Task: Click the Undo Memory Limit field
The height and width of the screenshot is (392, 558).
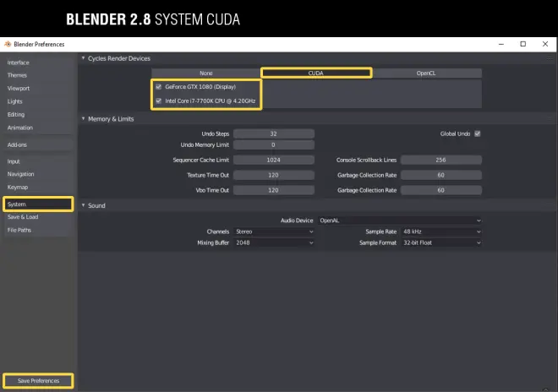Action: 274,144
